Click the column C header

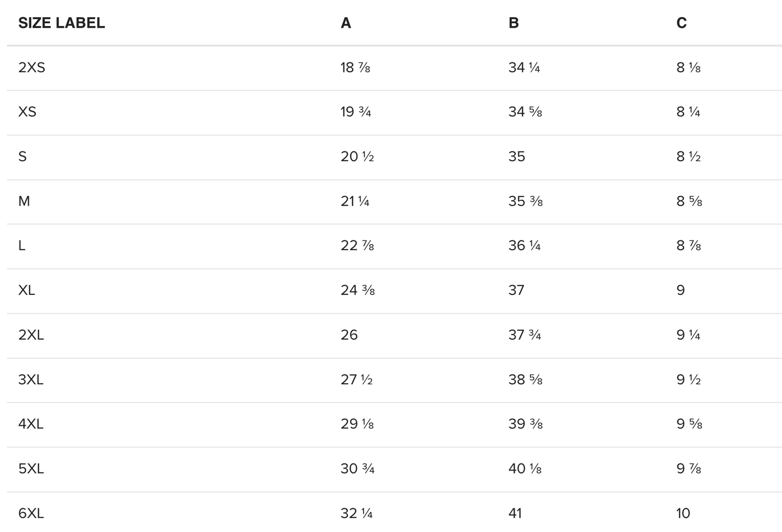point(681,23)
